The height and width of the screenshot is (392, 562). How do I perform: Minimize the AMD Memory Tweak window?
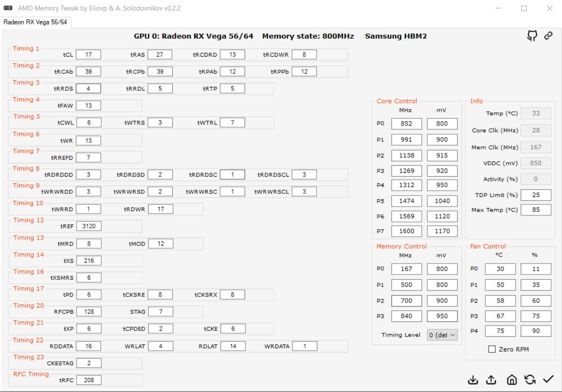[498, 8]
